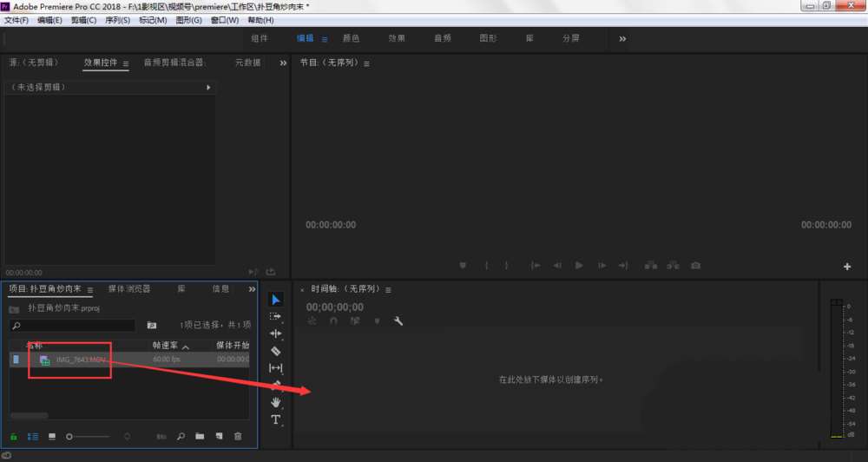Toggle project read-only lock icon
The height and width of the screenshot is (462, 868).
[14, 436]
